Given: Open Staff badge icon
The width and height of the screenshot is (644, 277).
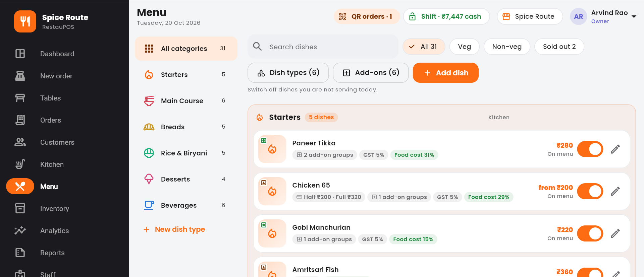Looking at the screenshot, I should (20, 274).
